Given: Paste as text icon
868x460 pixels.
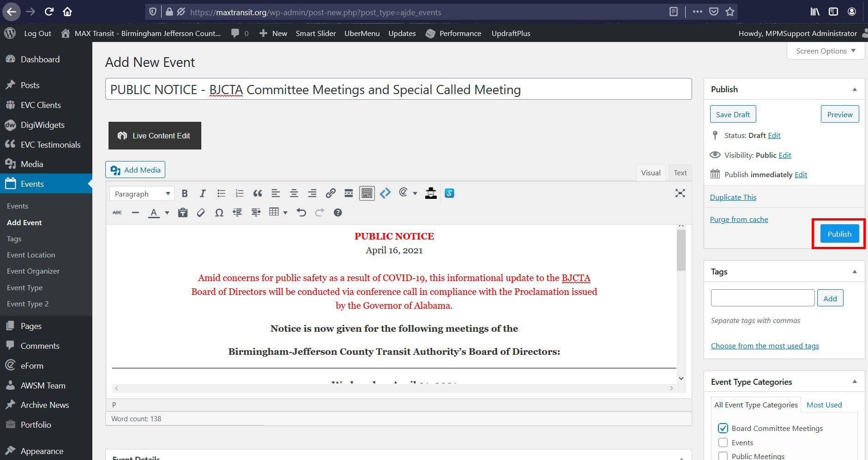Looking at the screenshot, I should tap(183, 213).
